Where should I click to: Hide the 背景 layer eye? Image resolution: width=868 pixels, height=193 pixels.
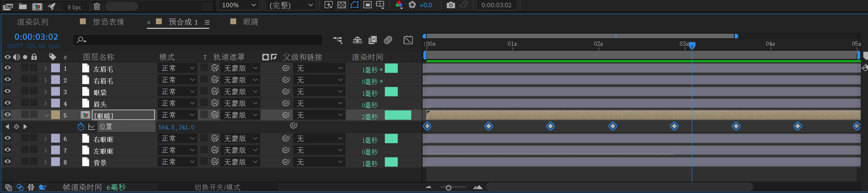(x=7, y=162)
